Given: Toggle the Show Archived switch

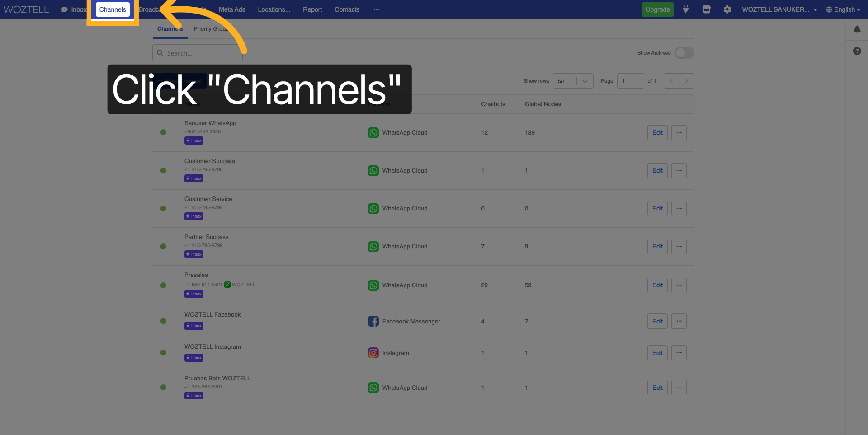Looking at the screenshot, I should point(684,53).
